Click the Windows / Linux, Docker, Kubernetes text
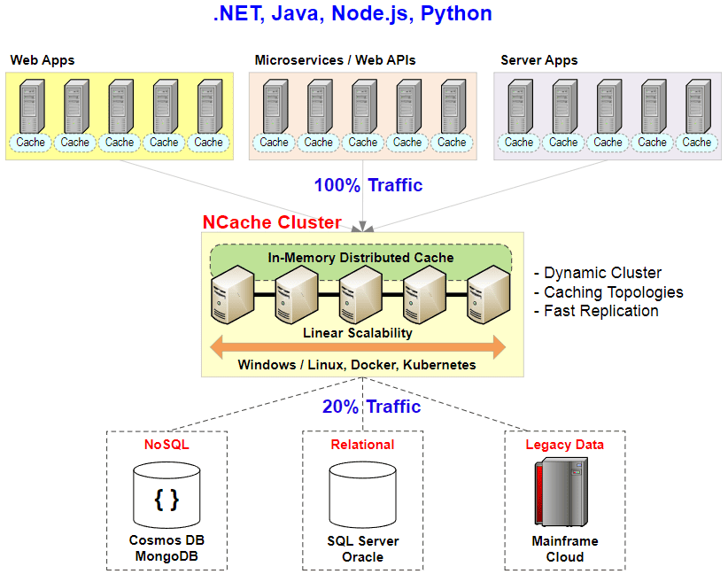This screenshot has height=574, width=728. [357, 365]
